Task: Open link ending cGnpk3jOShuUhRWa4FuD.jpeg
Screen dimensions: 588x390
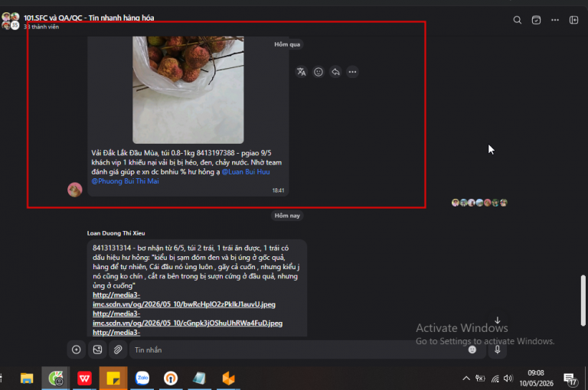Action: click(x=188, y=318)
